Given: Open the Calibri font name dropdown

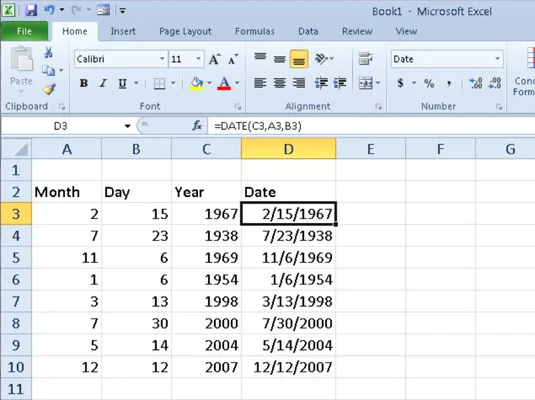Looking at the screenshot, I should click(x=162, y=59).
